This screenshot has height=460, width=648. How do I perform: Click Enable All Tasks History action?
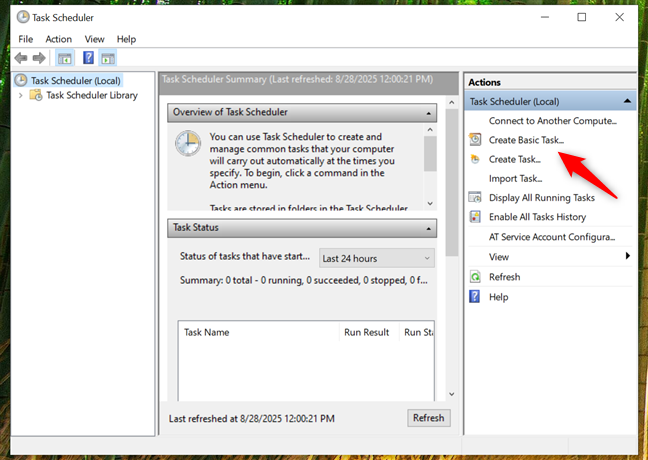tap(537, 217)
